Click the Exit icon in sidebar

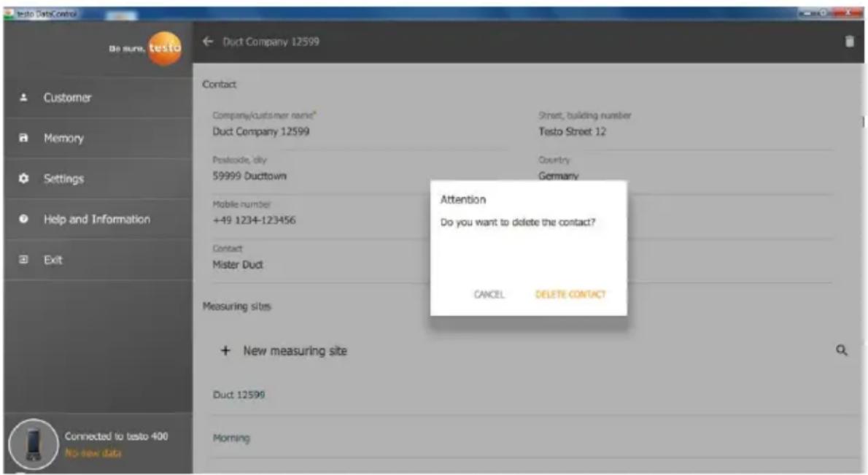23,259
